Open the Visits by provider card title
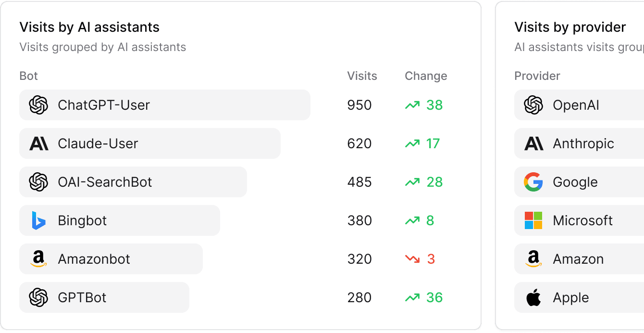644x333 pixels. click(x=570, y=27)
